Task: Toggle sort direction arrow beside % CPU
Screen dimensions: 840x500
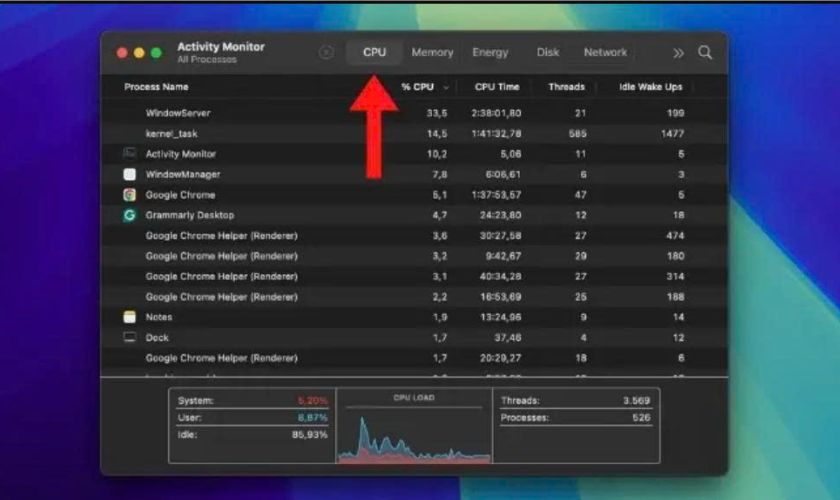Action: [x=445, y=87]
